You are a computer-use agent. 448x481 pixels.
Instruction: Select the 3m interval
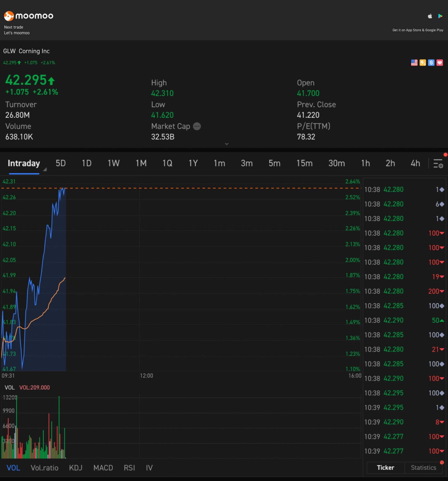247,163
